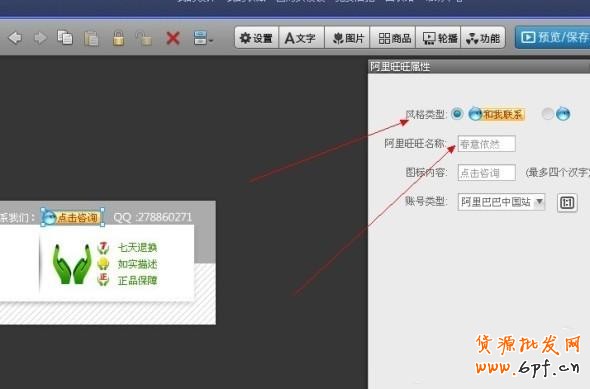Screen dimensions: 590x389
Task: Click the 预览/保存 preview save button
Action: coord(552,37)
